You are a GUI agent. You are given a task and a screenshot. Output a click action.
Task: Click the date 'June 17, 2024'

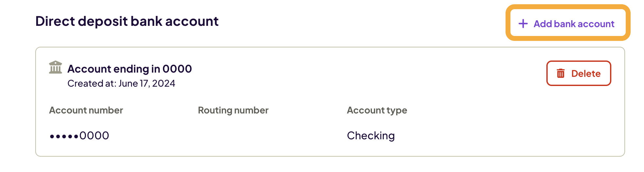click(x=147, y=84)
